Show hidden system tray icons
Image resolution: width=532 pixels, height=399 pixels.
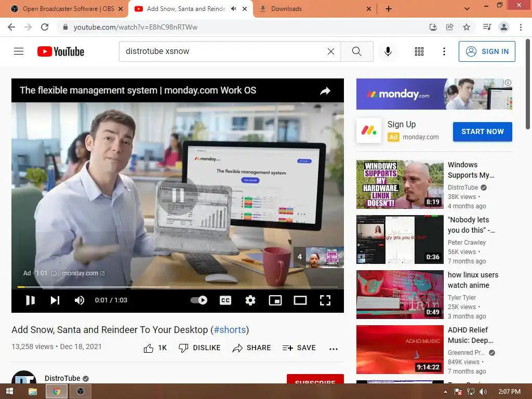click(x=445, y=392)
